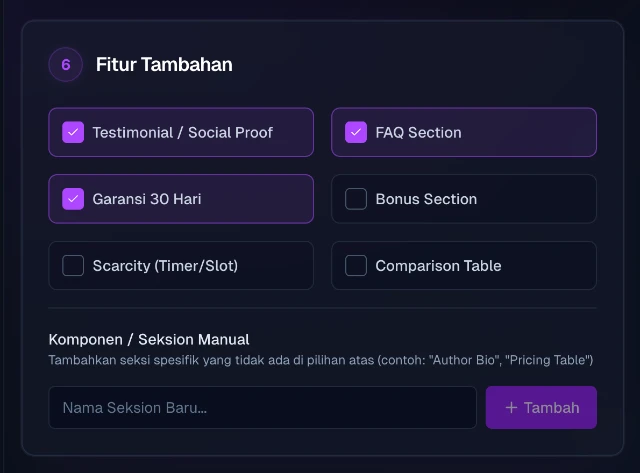The image size is (640, 473).
Task: Enable the Comparison Table checkbox
Action: [x=356, y=266]
